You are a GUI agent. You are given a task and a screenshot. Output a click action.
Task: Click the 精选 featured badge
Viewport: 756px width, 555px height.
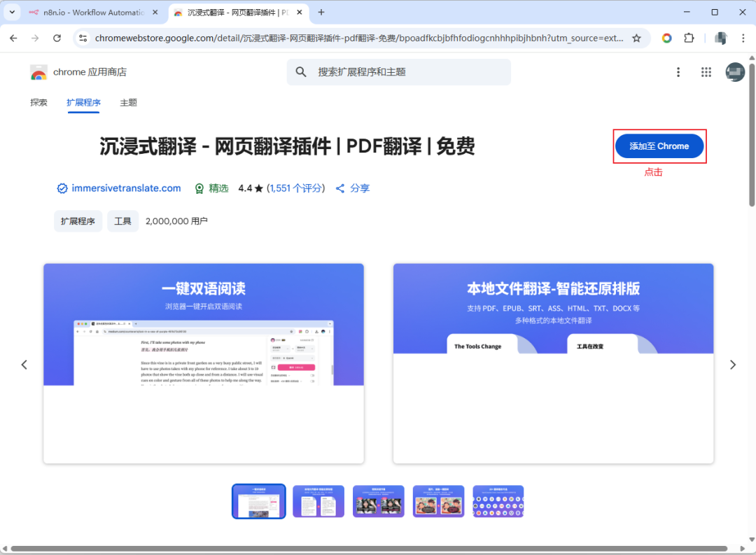pyautogui.click(x=211, y=188)
